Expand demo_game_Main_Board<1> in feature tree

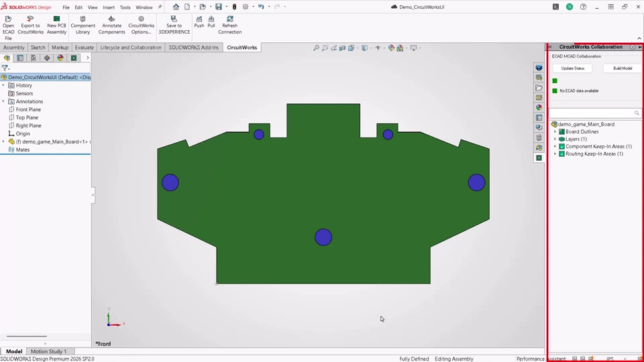4,141
